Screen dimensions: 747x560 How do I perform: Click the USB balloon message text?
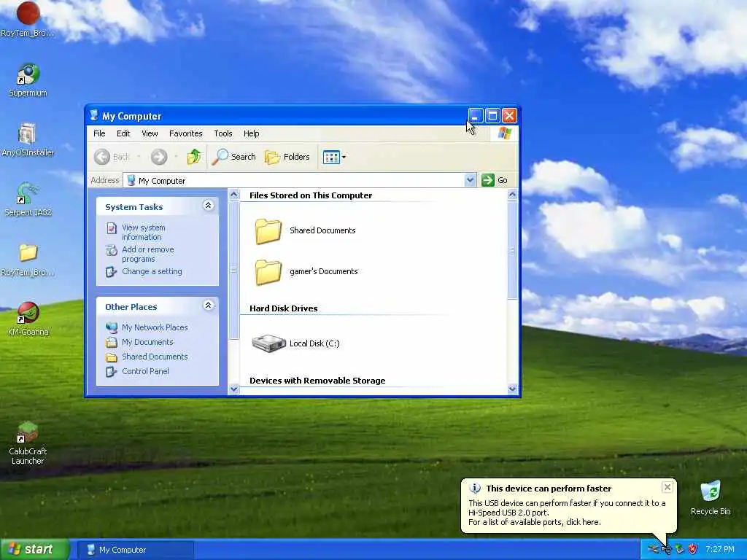point(567,513)
